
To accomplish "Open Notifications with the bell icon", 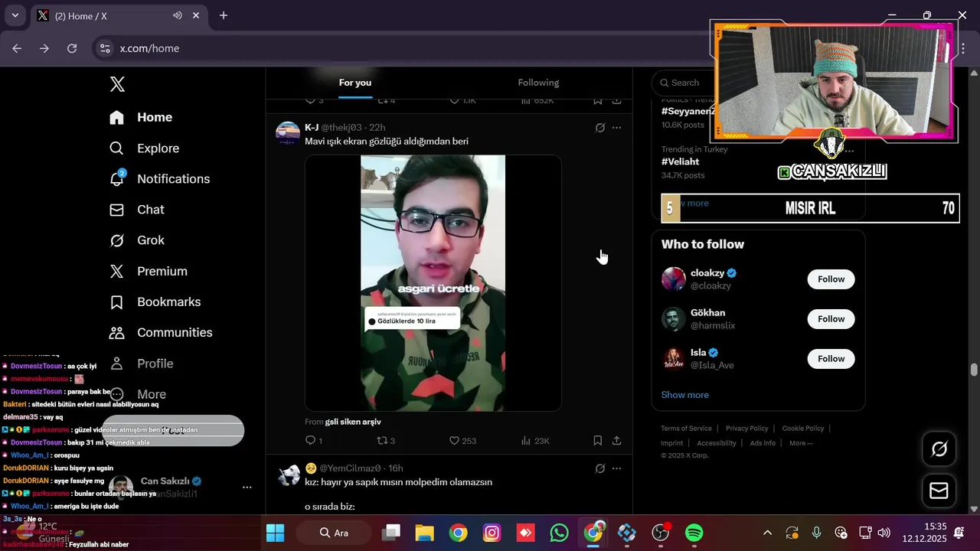I will click(x=159, y=178).
